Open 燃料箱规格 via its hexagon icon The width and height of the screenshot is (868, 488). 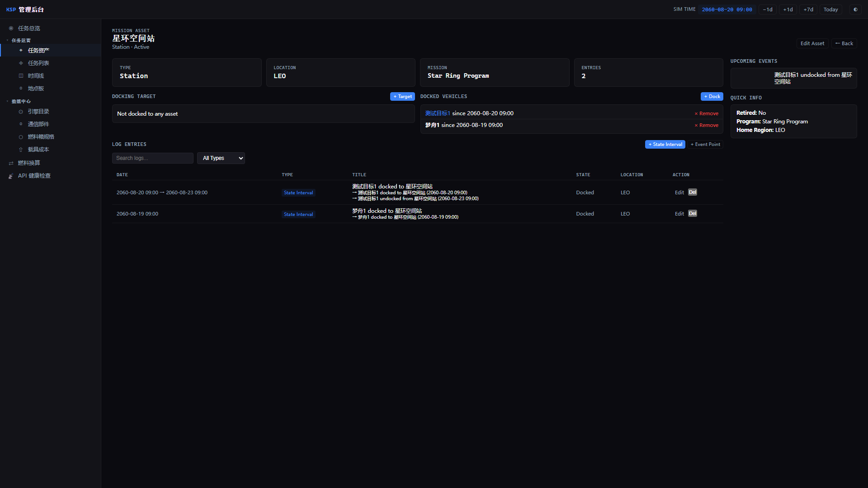(x=21, y=137)
